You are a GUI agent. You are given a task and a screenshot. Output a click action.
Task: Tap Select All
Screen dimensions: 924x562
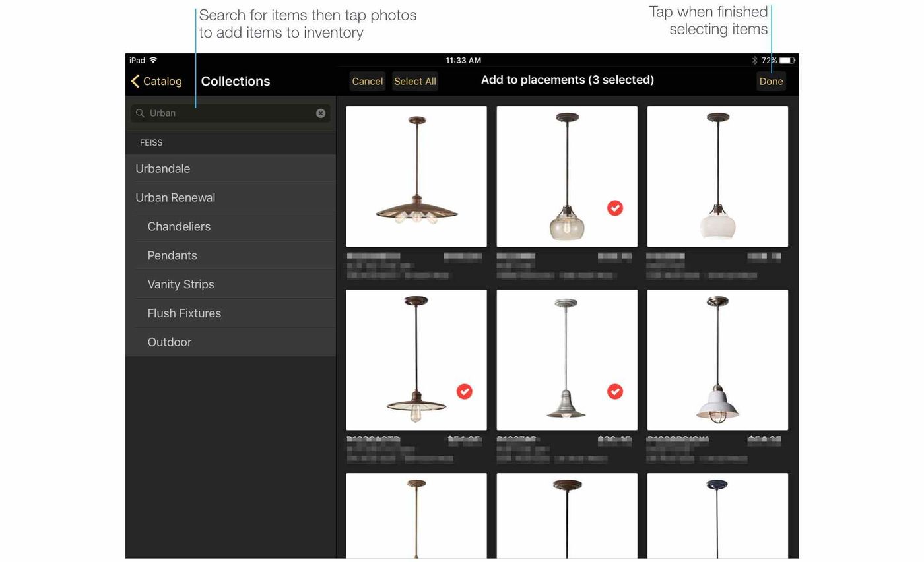(415, 81)
